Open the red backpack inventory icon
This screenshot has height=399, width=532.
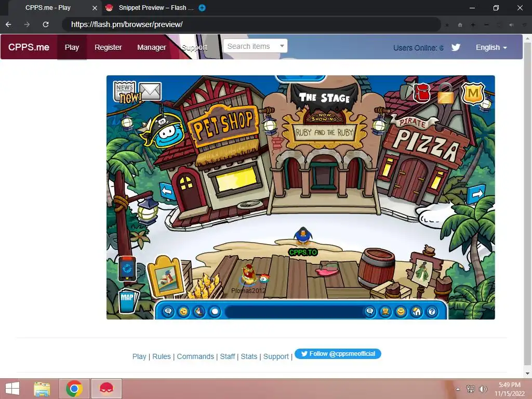tap(421, 92)
